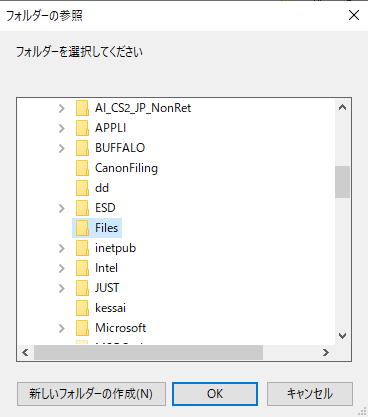Click the Intel folder icon
This screenshot has height=417, width=368.
(82, 268)
